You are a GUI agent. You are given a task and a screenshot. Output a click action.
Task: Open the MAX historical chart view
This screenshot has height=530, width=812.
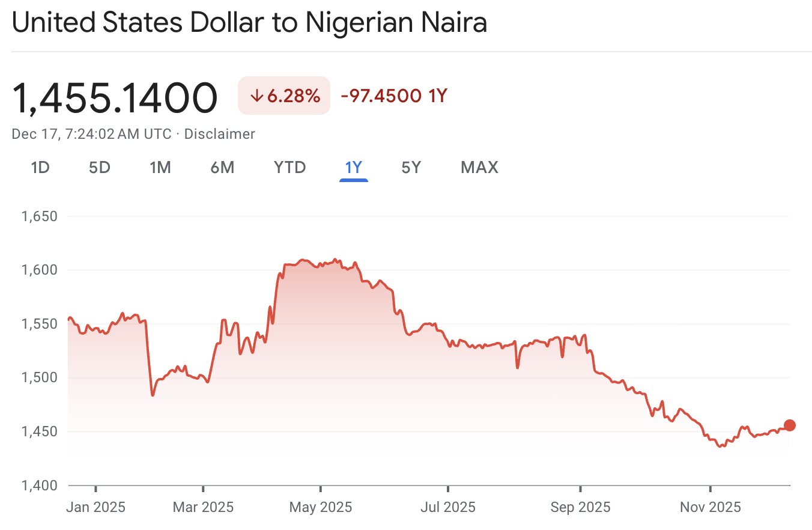click(479, 168)
